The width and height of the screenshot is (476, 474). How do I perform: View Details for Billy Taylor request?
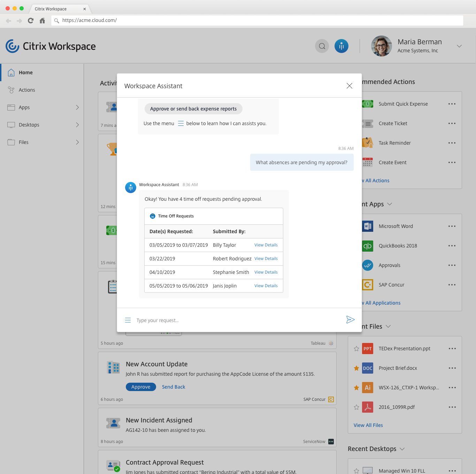point(266,245)
